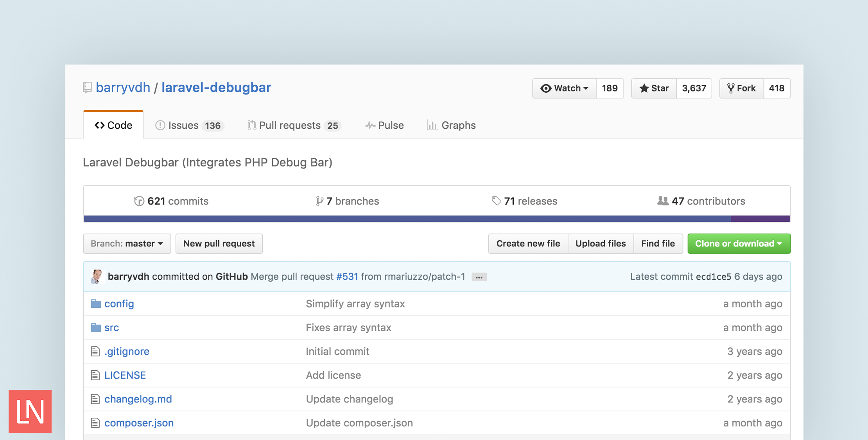
Task: Fork the repository with Fork button
Action: pos(741,88)
